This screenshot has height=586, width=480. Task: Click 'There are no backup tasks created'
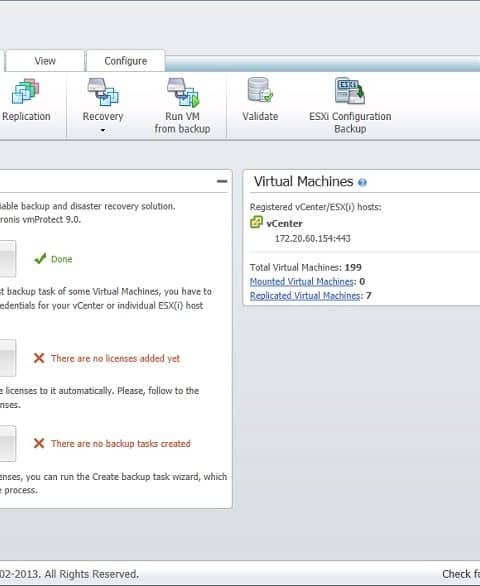pyautogui.click(x=121, y=444)
